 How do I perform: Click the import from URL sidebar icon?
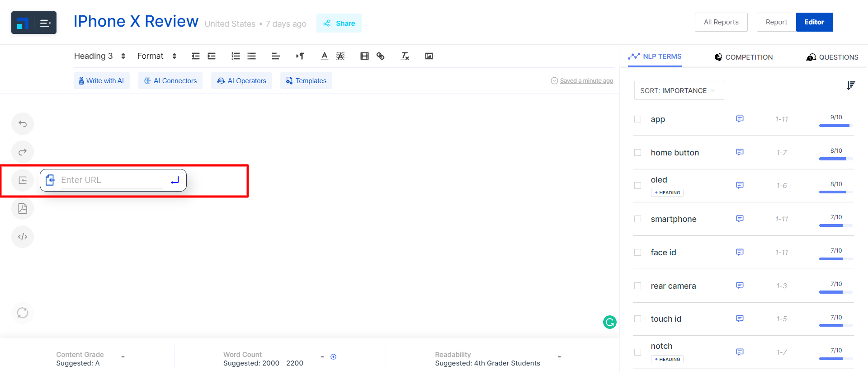(23, 180)
